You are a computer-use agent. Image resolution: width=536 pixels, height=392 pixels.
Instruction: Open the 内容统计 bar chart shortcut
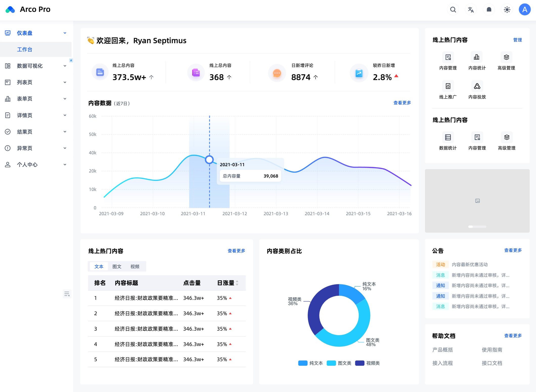[x=477, y=57]
